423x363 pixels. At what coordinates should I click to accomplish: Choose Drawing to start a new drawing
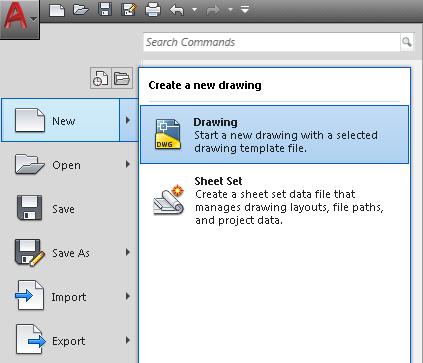274,135
